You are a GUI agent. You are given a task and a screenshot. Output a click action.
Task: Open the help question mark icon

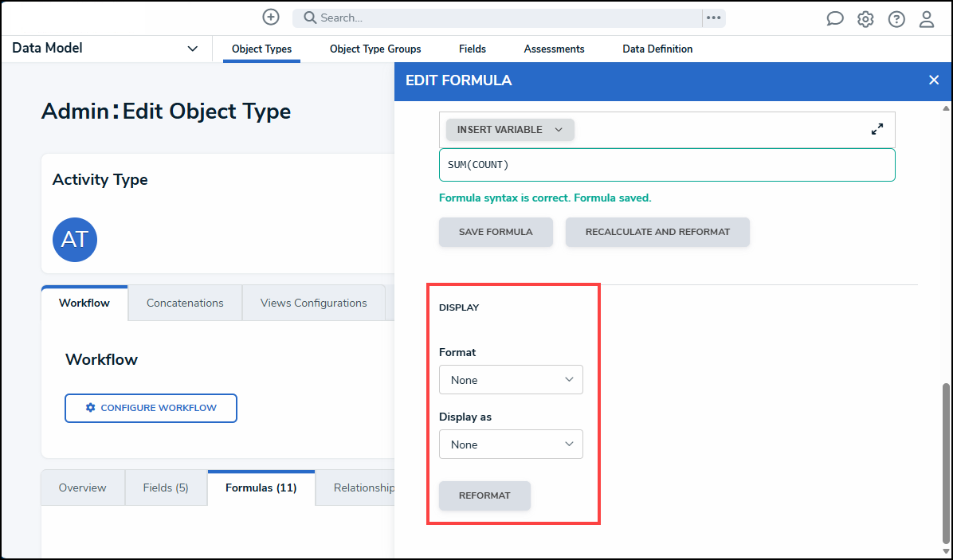896,19
